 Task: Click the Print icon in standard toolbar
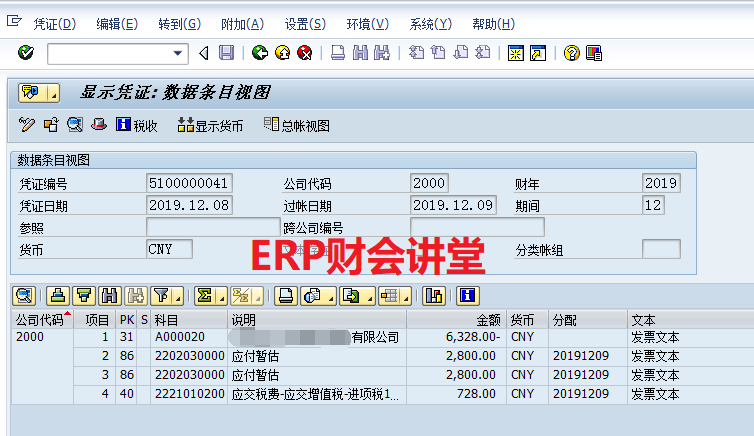click(338, 53)
